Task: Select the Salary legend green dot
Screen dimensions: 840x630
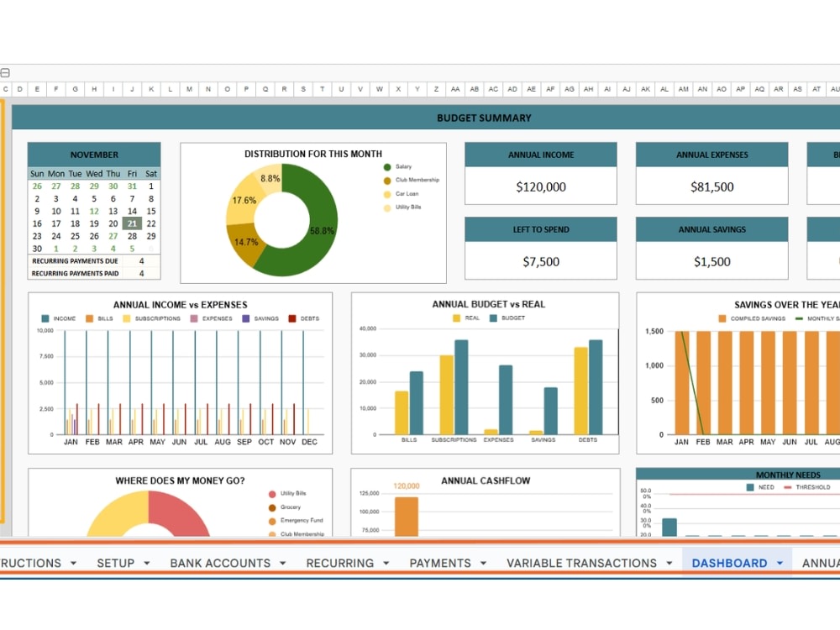Action: (387, 167)
